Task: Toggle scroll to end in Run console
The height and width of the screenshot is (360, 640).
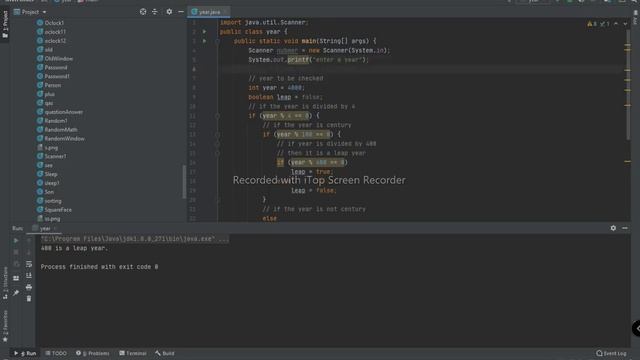Action: pyautogui.click(x=29, y=276)
